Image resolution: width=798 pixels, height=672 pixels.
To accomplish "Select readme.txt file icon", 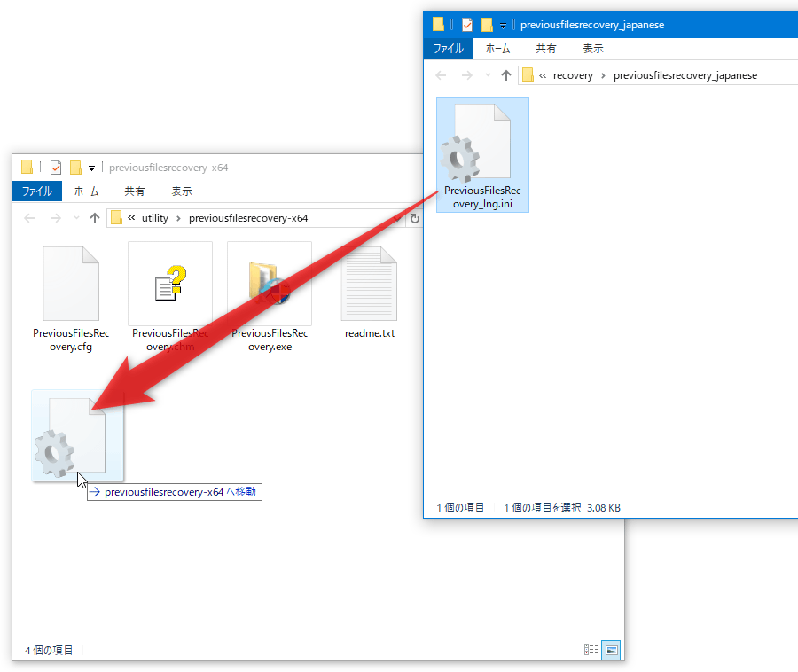I will (x=369, y=284).
